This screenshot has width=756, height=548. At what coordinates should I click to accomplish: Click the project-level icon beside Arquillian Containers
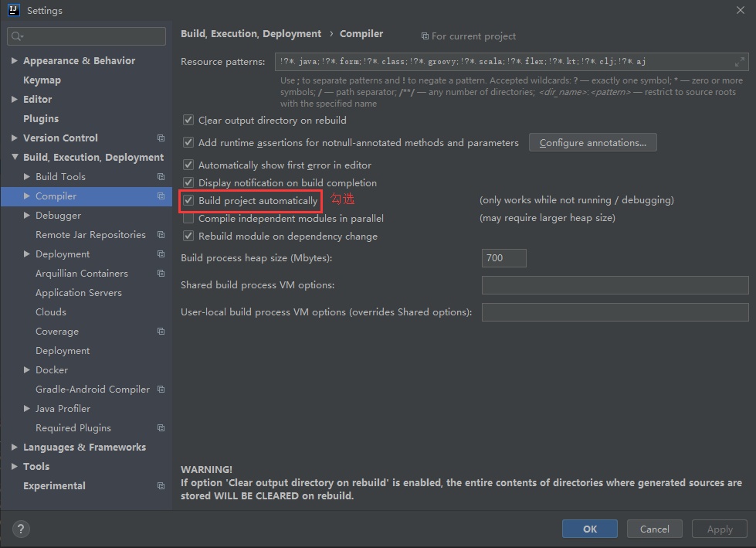tap(161, 273)
